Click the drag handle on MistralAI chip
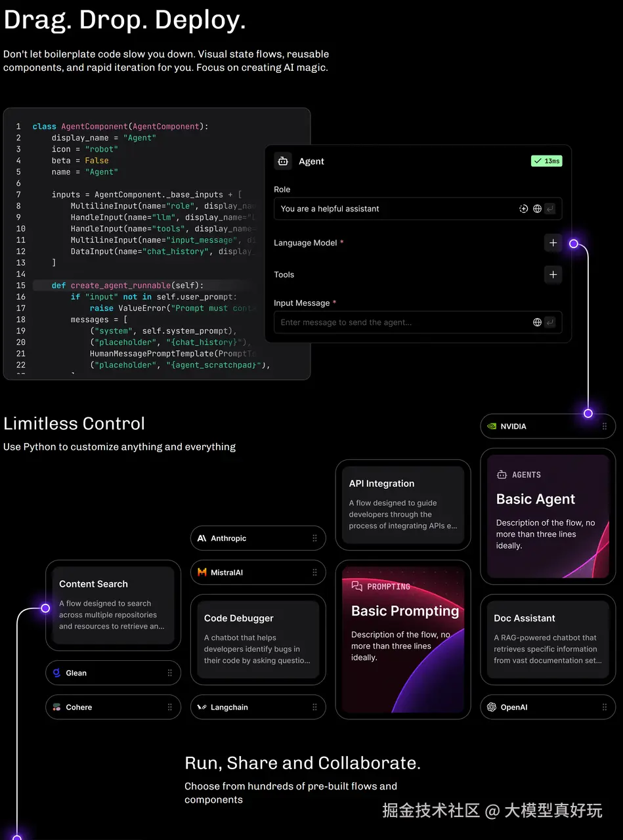Viewport: 623px width, 840px height. click(x=314, y=572)
